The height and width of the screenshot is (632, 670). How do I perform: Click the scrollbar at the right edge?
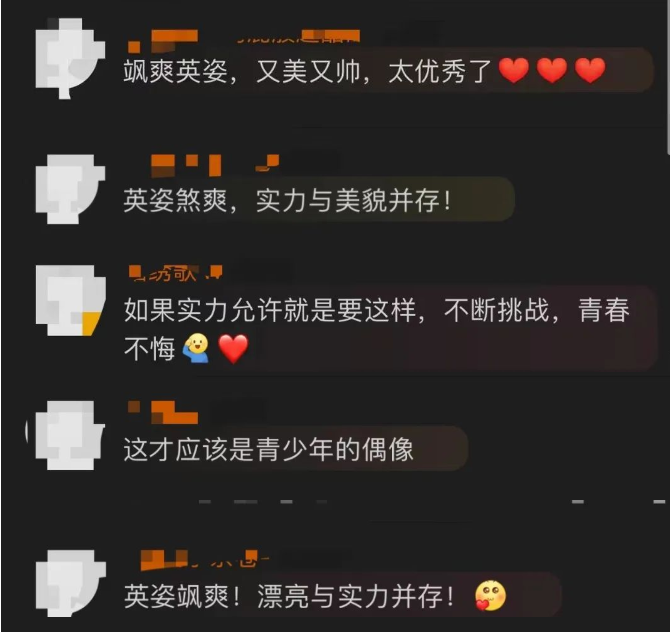tap(668, 77)
